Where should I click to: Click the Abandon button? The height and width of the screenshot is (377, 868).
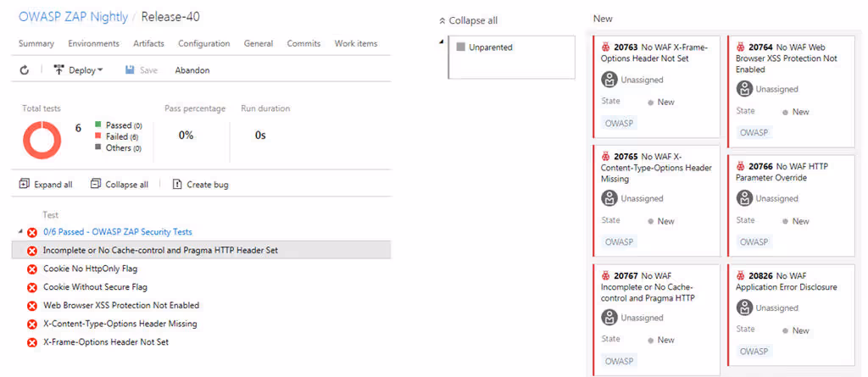192,70
